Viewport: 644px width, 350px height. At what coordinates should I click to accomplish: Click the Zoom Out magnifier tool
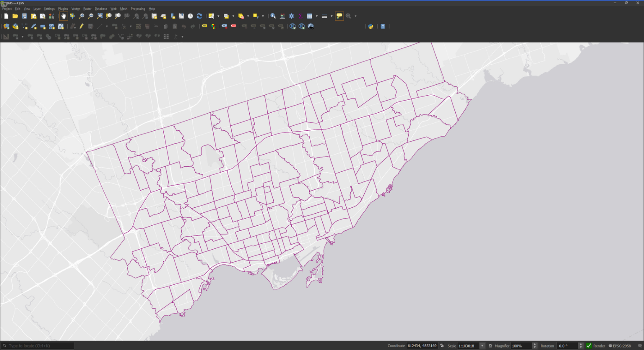click(x=91, y=16)
